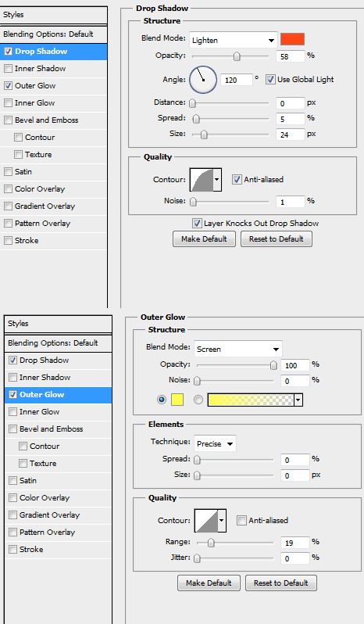The width and height of the screenshot is (364, 624).
Task: Toggle Layer Knocks Out Drop Shadow checkbox
Action: pyautogui.click(x=197, y=224)
